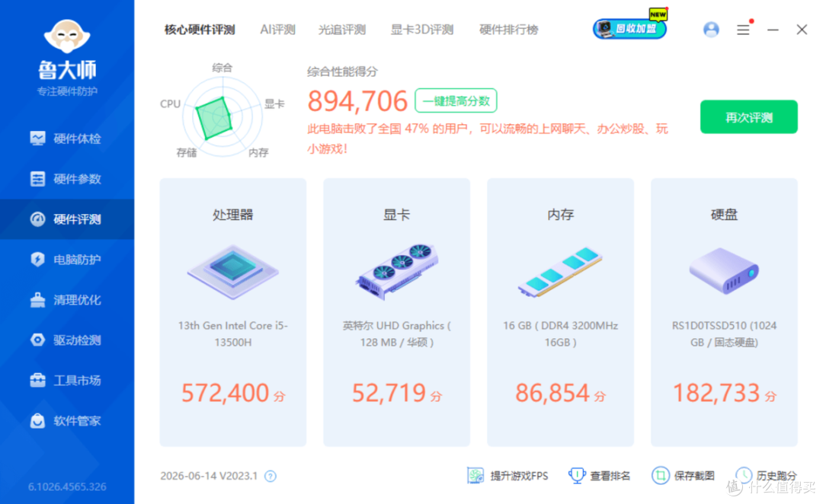Open 电脑防护 in the sidebar
Viewport: 823px width, 504px height.
pos(66,260)
